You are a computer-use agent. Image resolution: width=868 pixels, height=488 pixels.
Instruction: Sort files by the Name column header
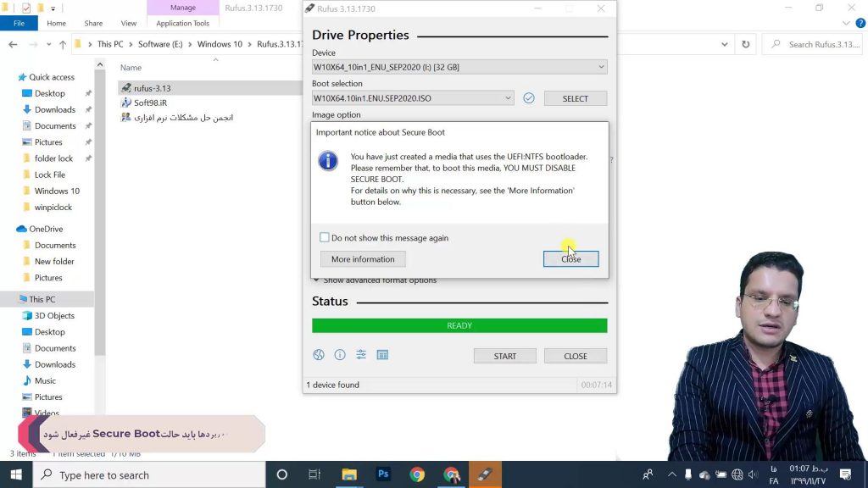[x=131, y=68]
